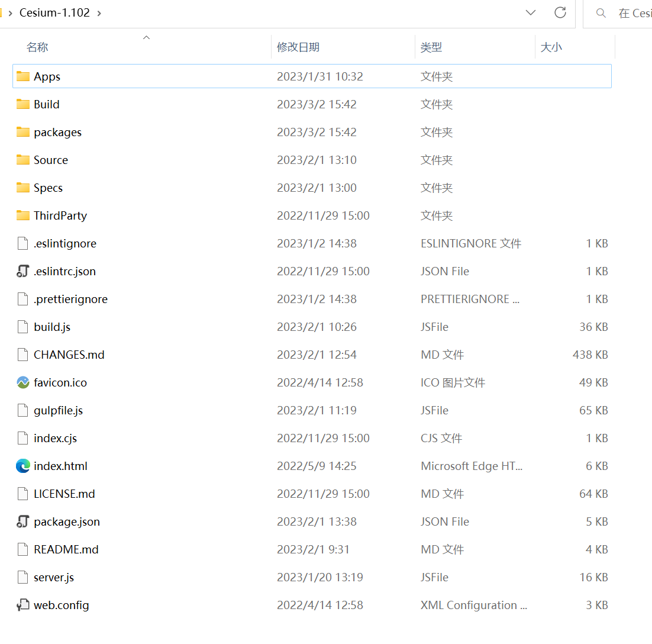
Task: Open the address bar history dropdown
Action: tap(531, 12)
